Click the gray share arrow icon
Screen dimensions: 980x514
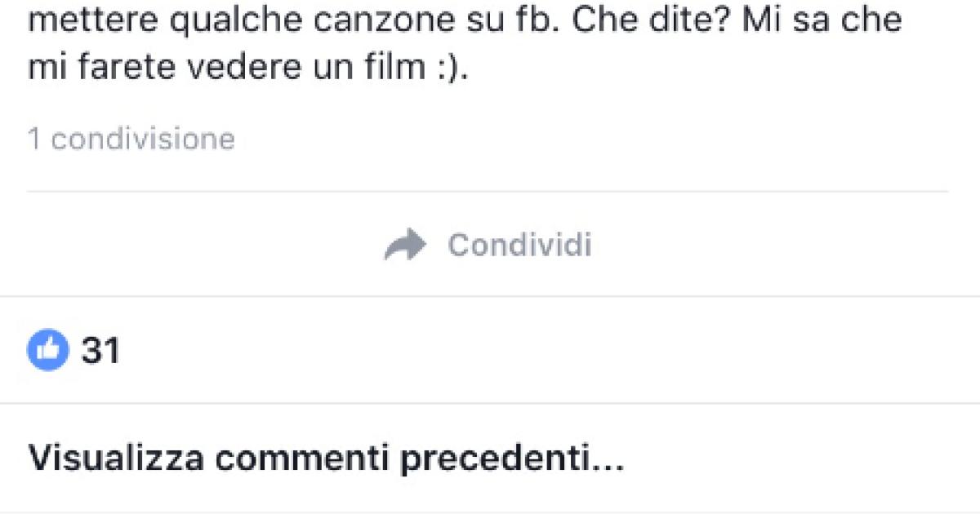click(405, 245)
